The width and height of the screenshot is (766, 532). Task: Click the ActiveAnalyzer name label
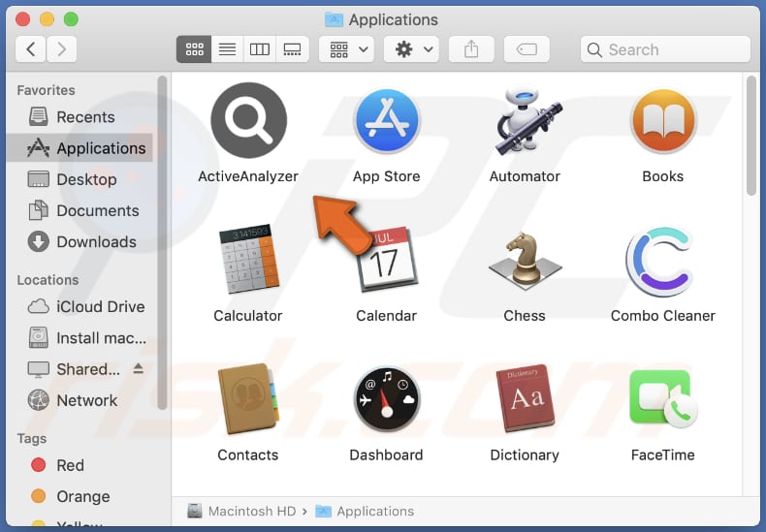click(248, 176)
